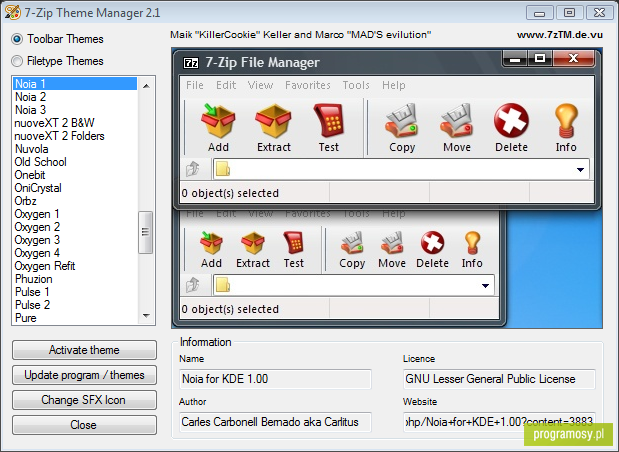Click Add icon in large 7-Zip preview
This screenshot has width=619, height=452.
218,121
